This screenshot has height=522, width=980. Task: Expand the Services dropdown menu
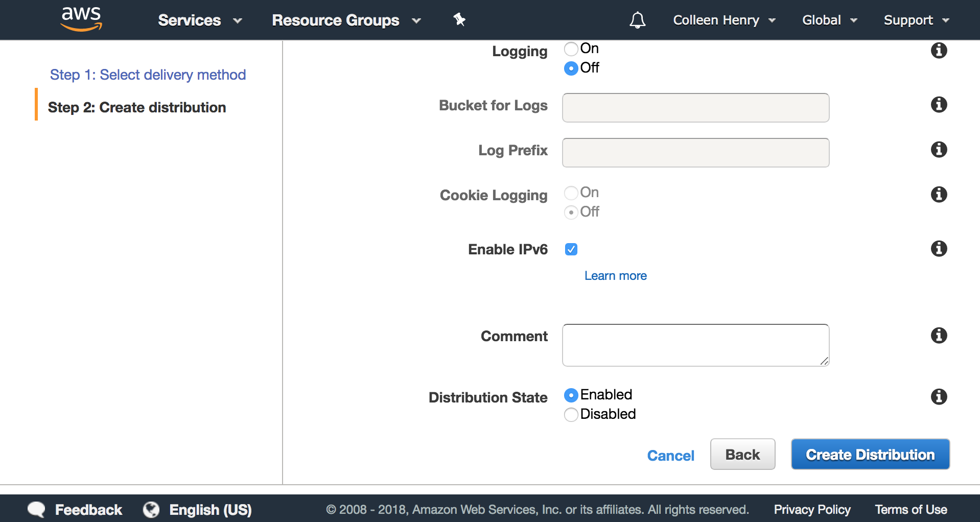[200, 20]
